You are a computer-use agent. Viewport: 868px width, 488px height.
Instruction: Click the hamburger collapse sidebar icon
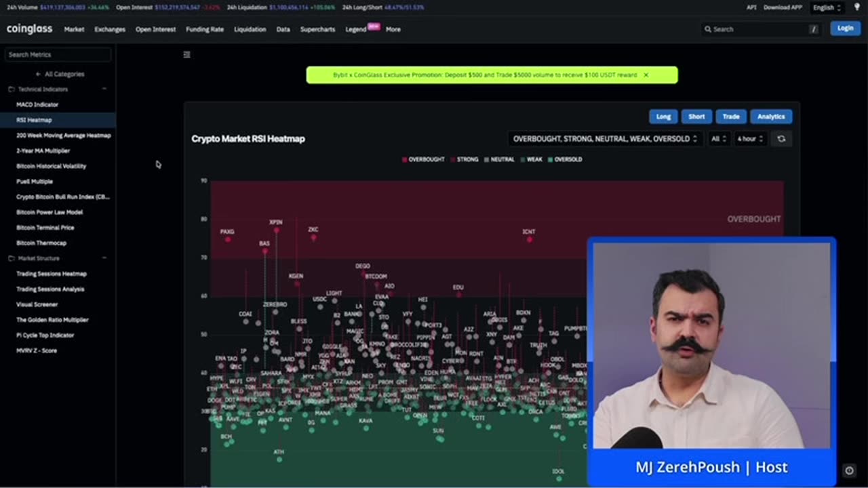point(187,54)
